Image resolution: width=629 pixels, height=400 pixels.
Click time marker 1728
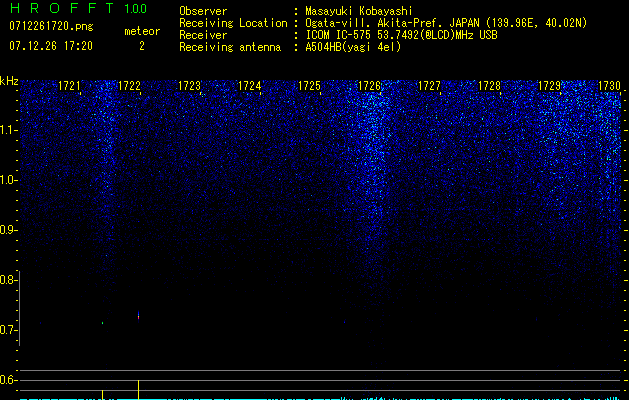coord(489,86)
